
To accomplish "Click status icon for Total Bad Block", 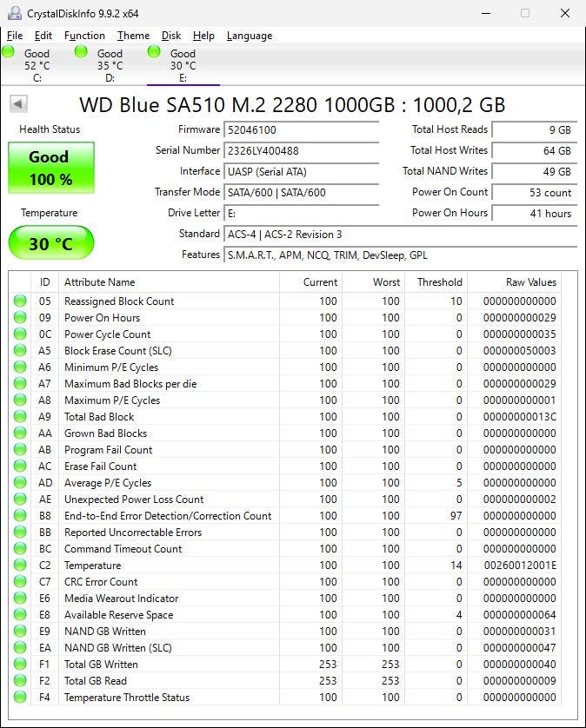I will coord(20,416).
